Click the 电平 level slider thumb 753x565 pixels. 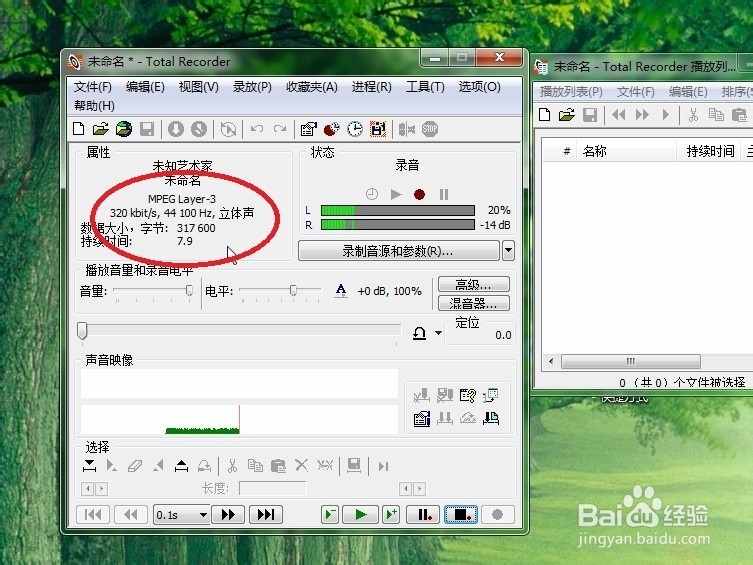pos(293,290)
